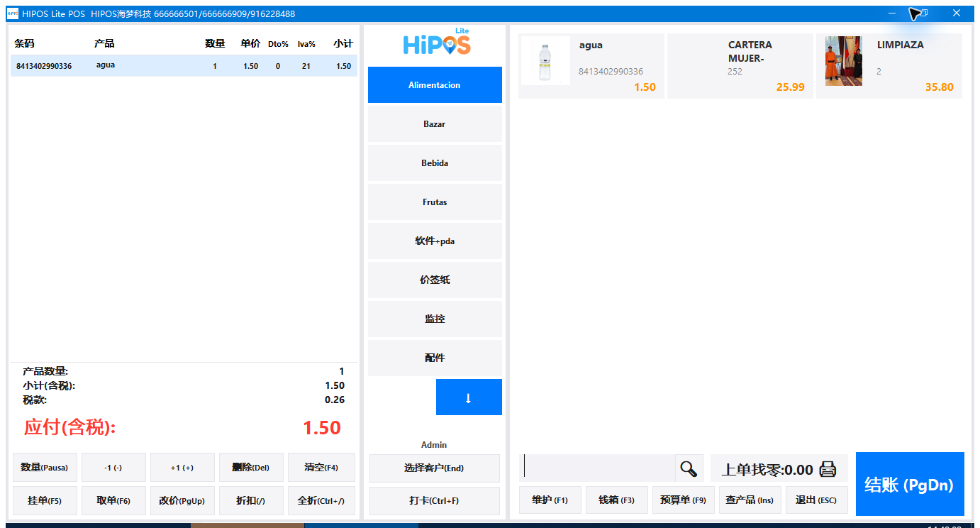Click the receipt printer icon
The height and width of the screenshot is (528, 980).
(x=828, y=469)
